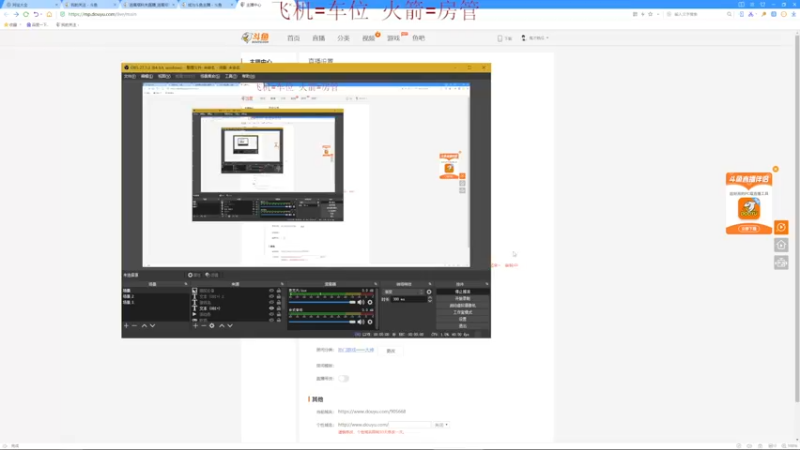
Task: Open second mixer channel settings gear
Action: (370, 322)
